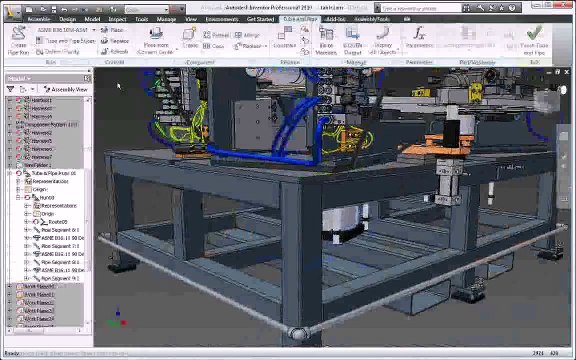This screenshot has width=576, height=360.
Task: Open the Replace component dropdown
Action: point(265,46)
